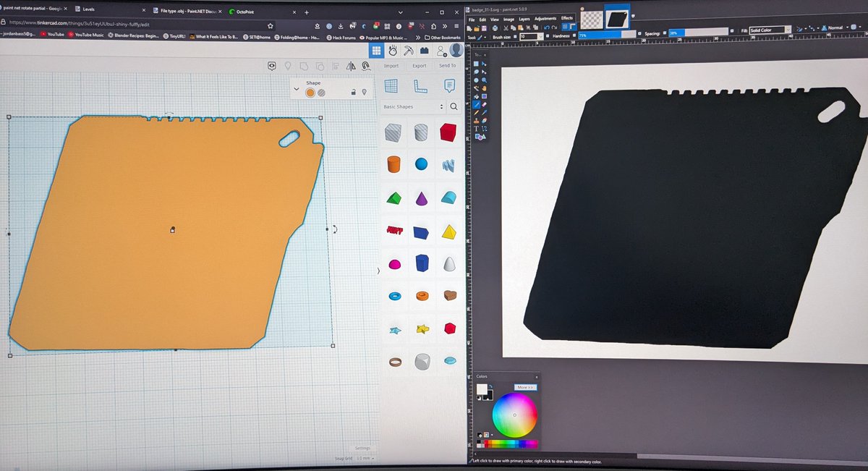
Task: Click the align tool in Tinkercad toolbar
Action: (x=336, y=66)
